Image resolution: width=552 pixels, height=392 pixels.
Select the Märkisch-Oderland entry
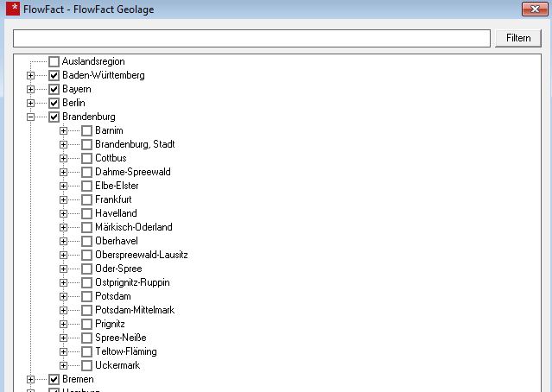pyautogui.click(x=133, y=228)
